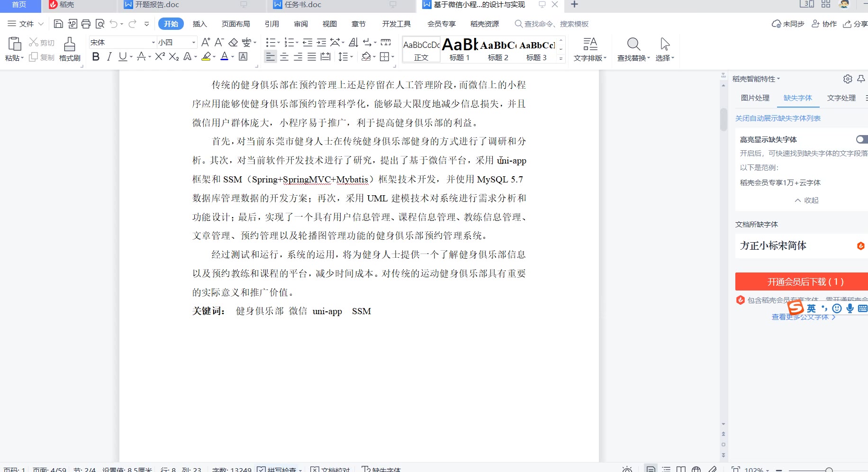Clear formatting with eraser icon

(x=233, y=42)
